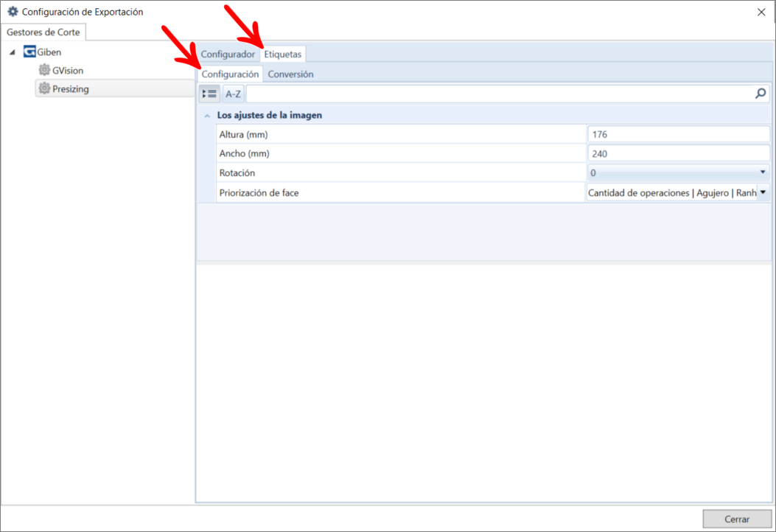Close the Configuración de Exportación window
This screenshot has height=532, width=776.
pyautogui.click(x=761, y=12)
